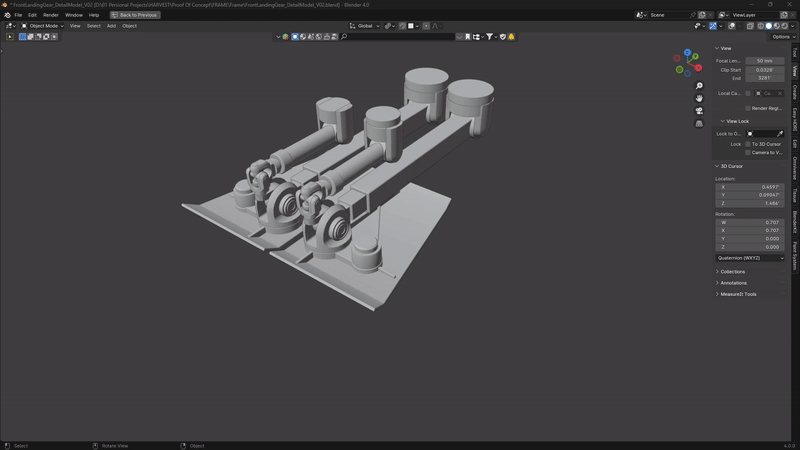The image size is (800, 450).
Task: Click the colorful sphere addon icon
Action: coord(286,37)
